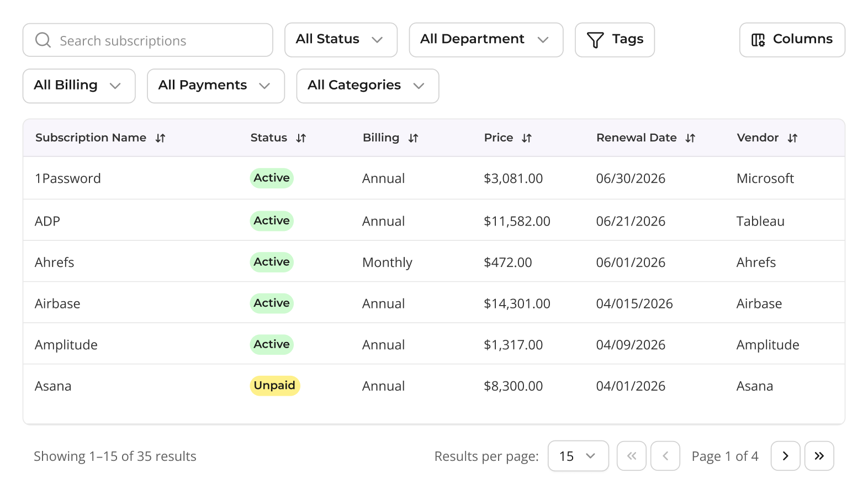Expand the All Payments filter
This screenshot has height=494, width=868.
click(x=216, y=86)
